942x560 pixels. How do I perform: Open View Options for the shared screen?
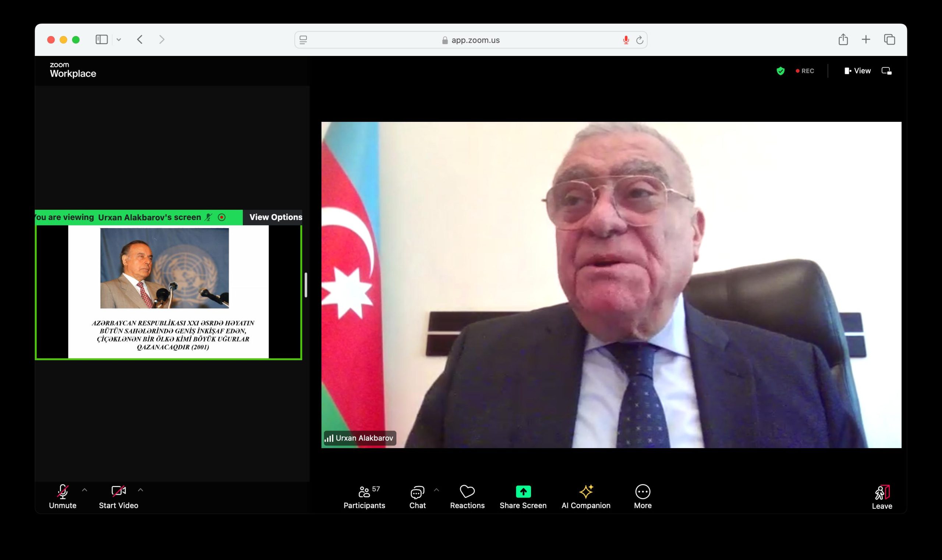pyautogui.click(x=276, y=217)
